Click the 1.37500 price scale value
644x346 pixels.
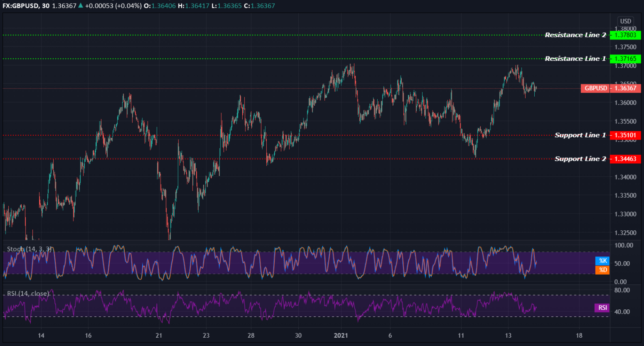pyautogui.click(x=625, y=47)
